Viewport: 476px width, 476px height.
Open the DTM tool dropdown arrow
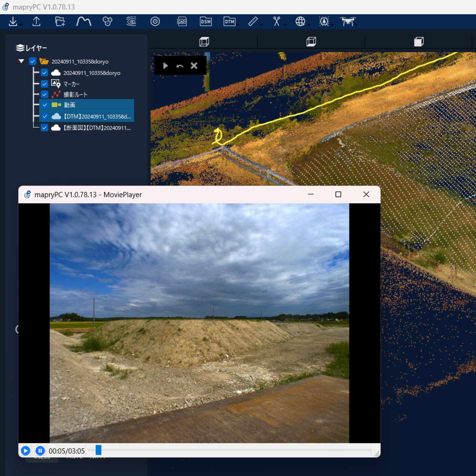coord(238,25)
